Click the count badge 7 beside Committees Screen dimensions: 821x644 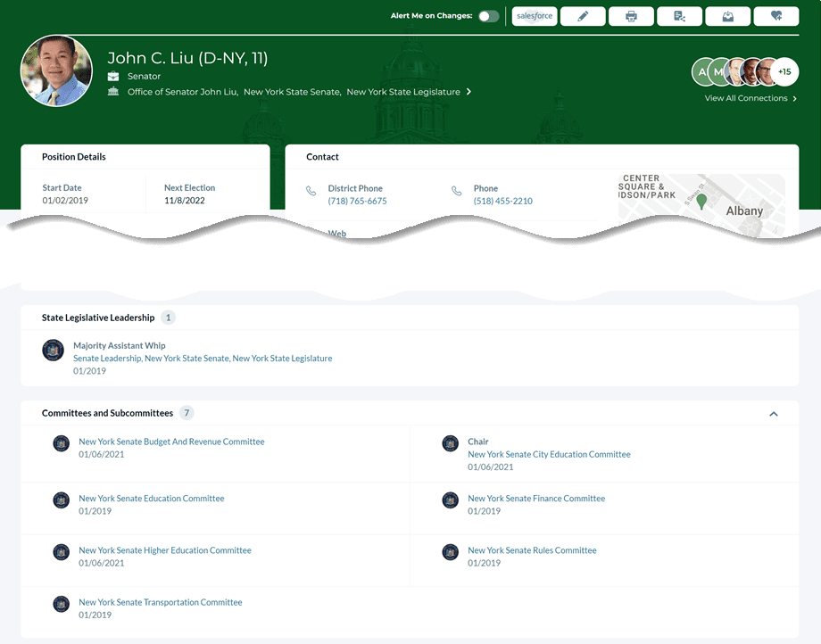pyautogui.click(x=187, y=413)
